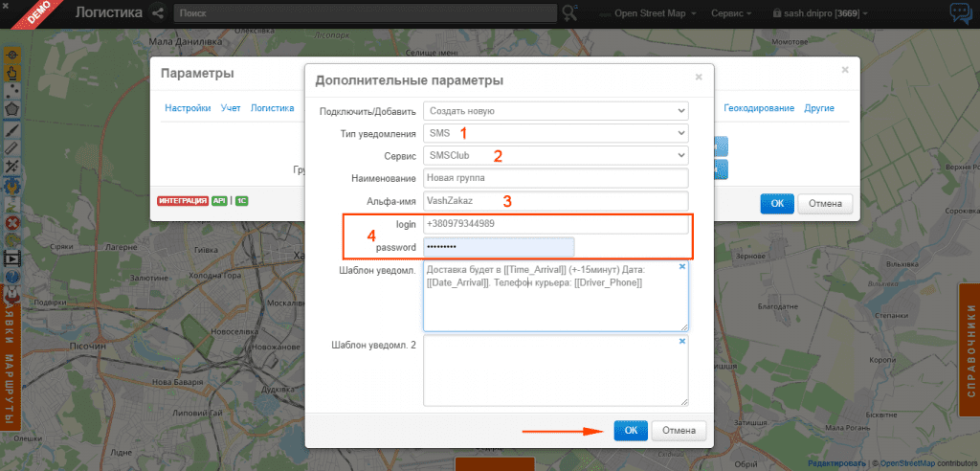Switch to the Геокодирование tab
Image resolution: width=980 pixels, height=471 pixels.
point(759,108)
